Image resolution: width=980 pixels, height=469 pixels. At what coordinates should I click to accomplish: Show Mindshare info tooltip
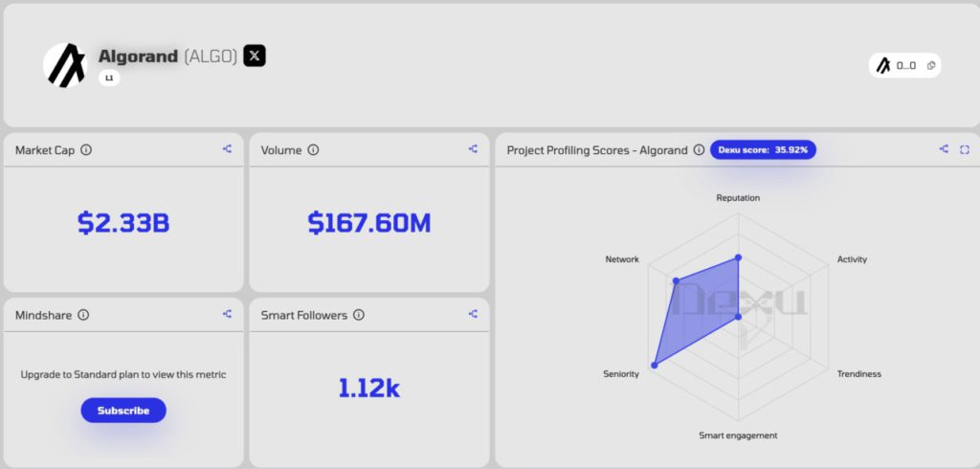(83, 315)
